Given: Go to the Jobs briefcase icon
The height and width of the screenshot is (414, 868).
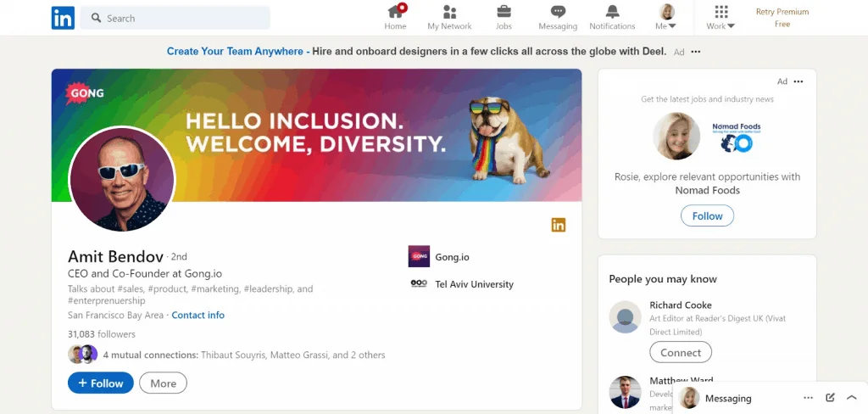Looking at the screenshot, I should pos(504,12).
